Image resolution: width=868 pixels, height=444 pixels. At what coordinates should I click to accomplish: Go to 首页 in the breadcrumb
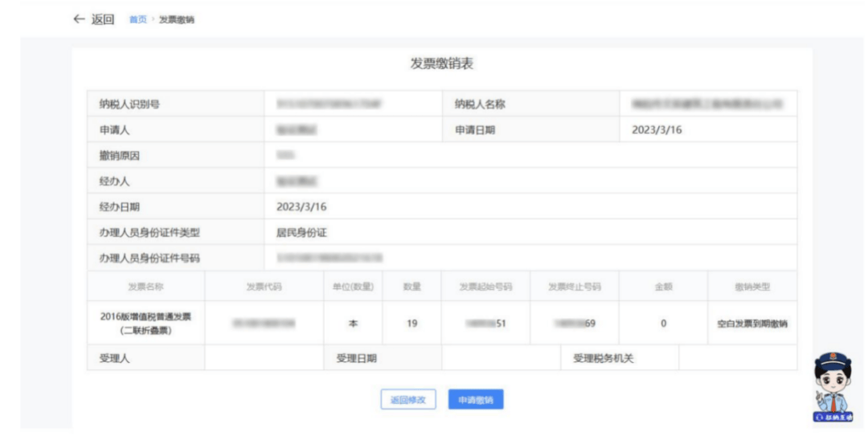click(x=138, y=20)
